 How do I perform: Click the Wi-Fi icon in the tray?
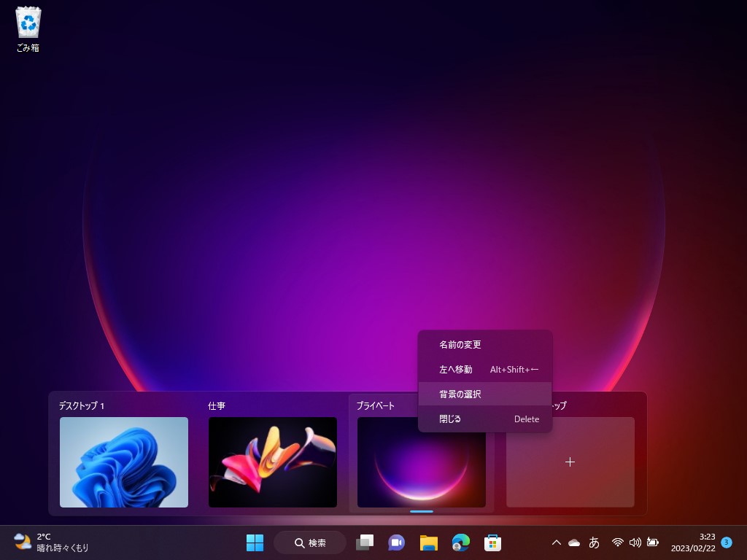(616, 542)
